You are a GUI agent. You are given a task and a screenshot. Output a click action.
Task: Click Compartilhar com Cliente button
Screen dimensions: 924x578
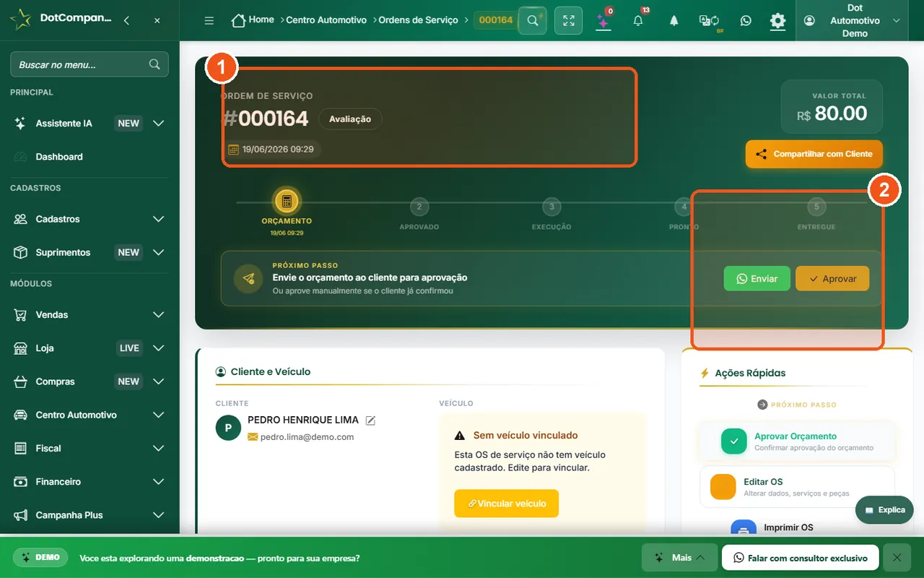point(814,154)
